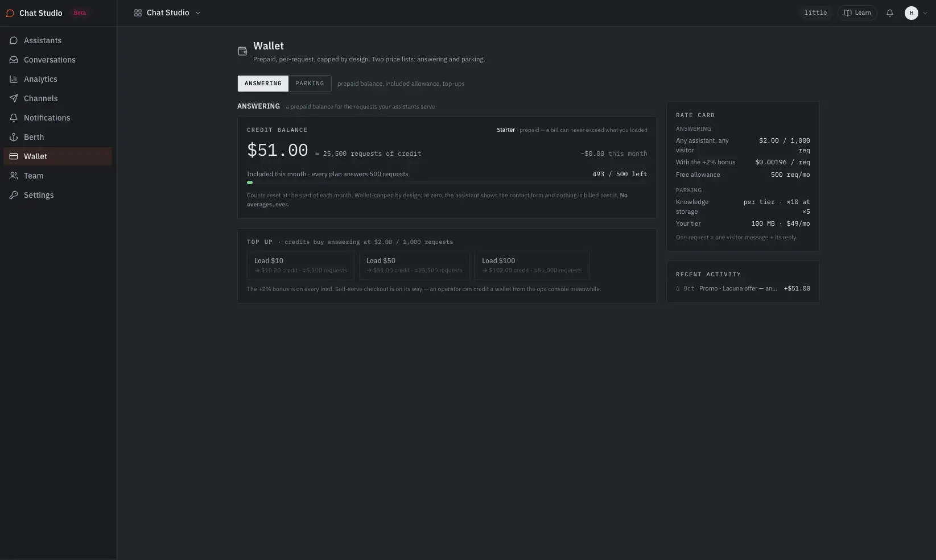This screenshot has width=936, height=560.
Task: Open Berth via its anchor icon
Action: point(14,137)
